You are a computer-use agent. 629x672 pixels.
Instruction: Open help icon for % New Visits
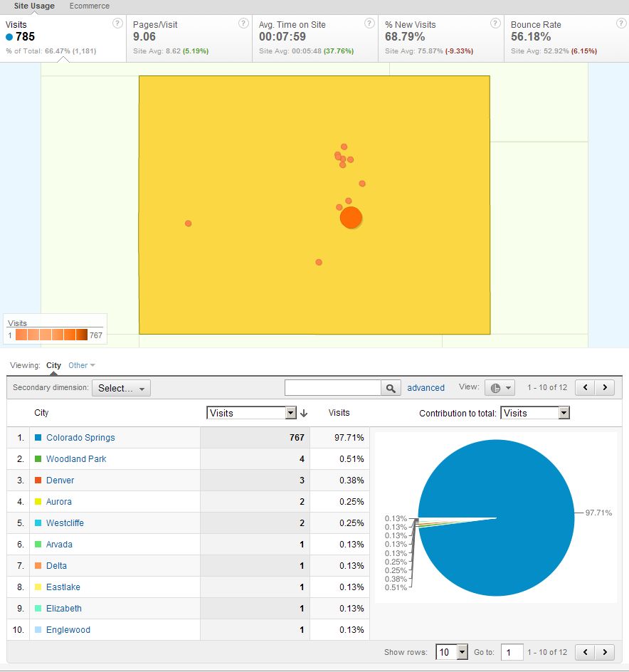(495, 23)
